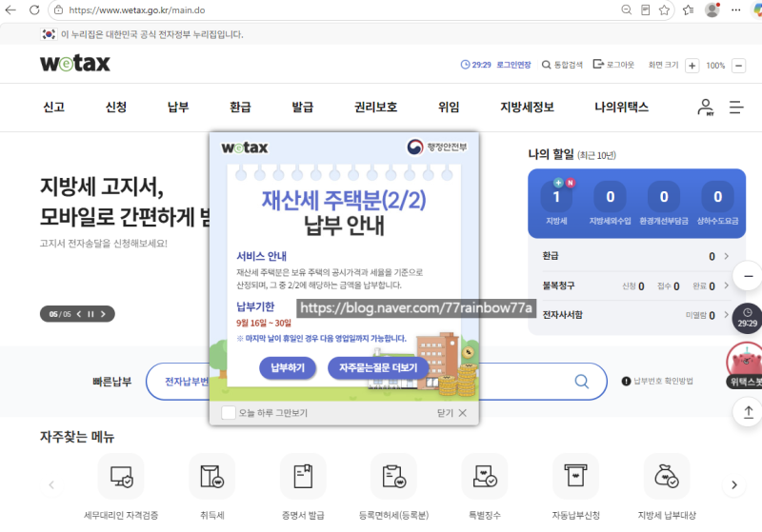Open 세무대리인 자격검증 icon
This screenshot has height=532, width=762.
tap(121, 476)
